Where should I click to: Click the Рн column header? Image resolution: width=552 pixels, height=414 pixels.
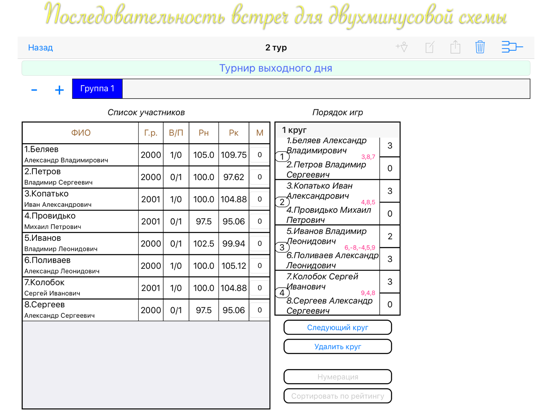click(x=203, y=133)
